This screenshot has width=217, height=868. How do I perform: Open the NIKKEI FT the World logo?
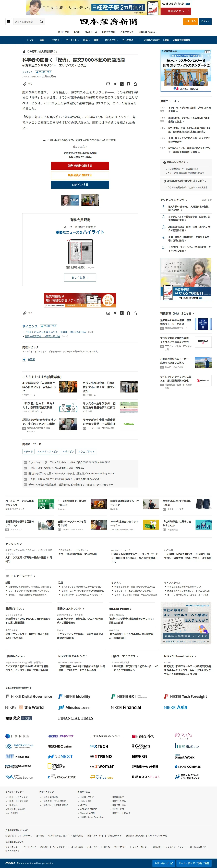pos(24,707)
